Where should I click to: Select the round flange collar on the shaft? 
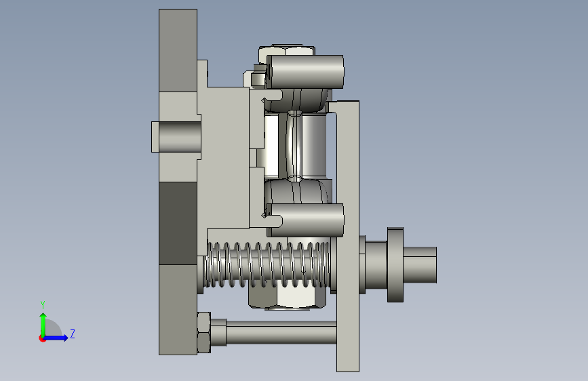395,265
